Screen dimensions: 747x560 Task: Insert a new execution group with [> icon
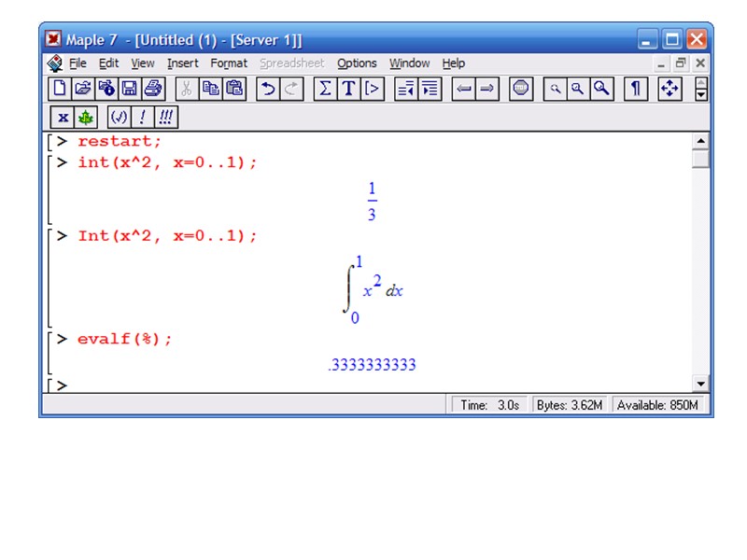pyautogui.click(x=372, y=89)
